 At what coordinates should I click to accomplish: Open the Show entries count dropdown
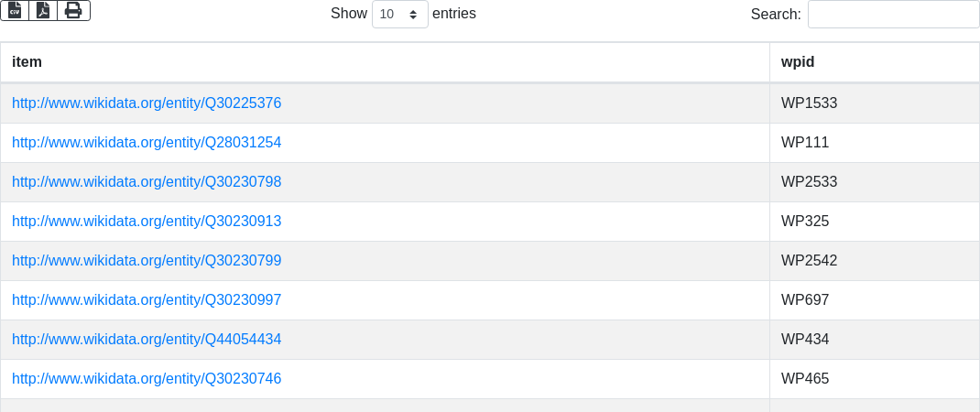399,15
